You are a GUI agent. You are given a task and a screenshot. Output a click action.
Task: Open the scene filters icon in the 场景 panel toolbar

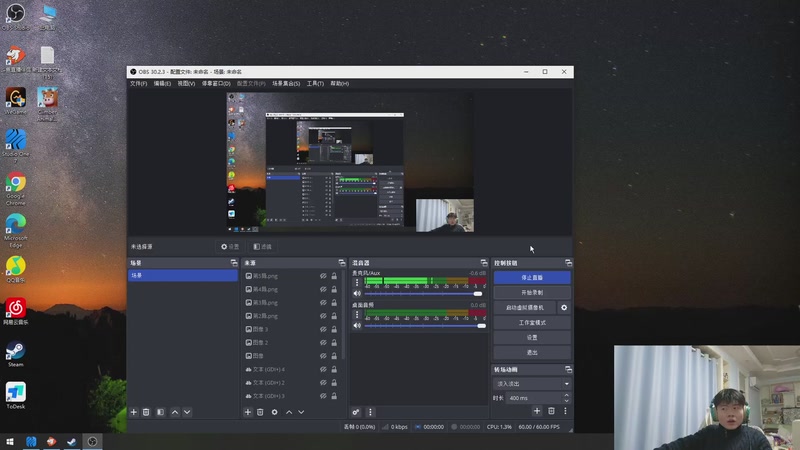pos(160,412)
